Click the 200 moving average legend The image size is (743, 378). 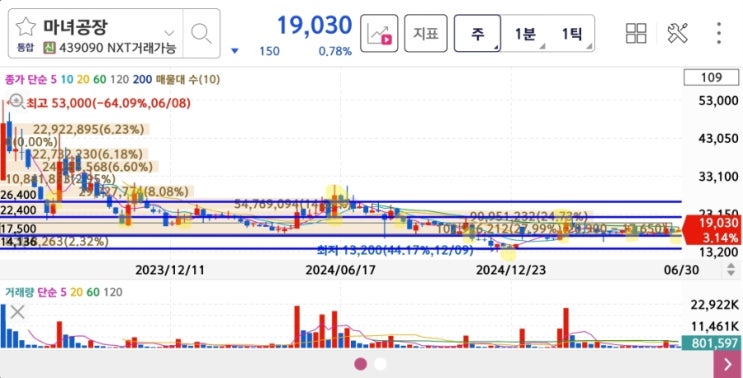point(142,80)
